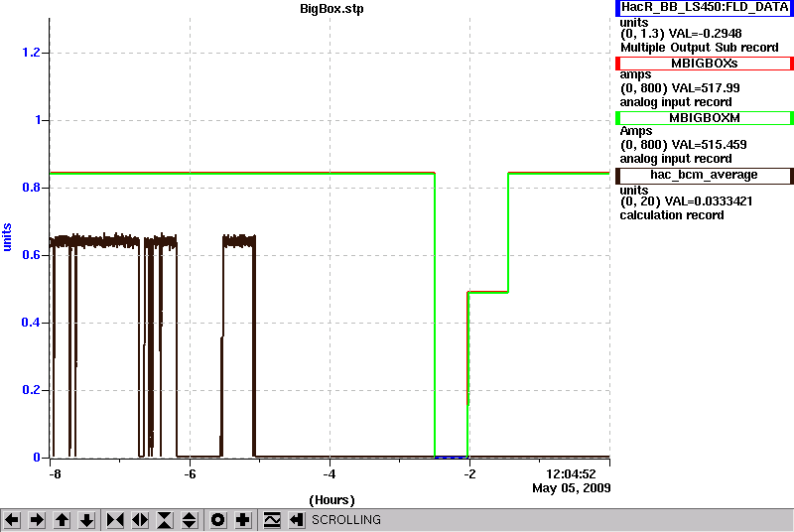Viewport: 794px width, 532px height.
Task: Click the VAL=515.459 readout for MBIGBOXM
Action: pos(709,145)
